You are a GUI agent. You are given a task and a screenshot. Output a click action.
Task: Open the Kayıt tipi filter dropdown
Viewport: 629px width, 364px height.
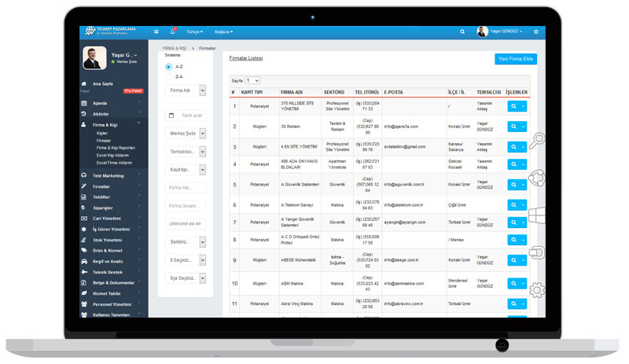186,170
